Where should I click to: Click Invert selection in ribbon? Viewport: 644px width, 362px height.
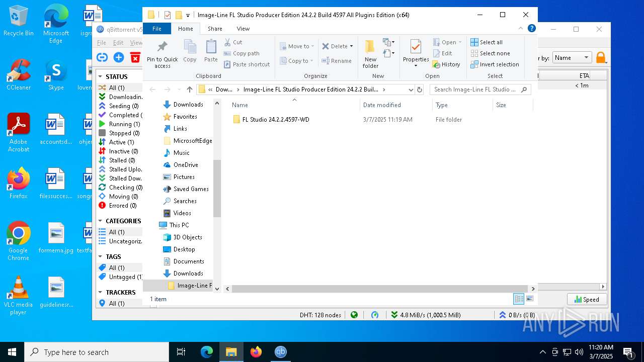[495, 64]
